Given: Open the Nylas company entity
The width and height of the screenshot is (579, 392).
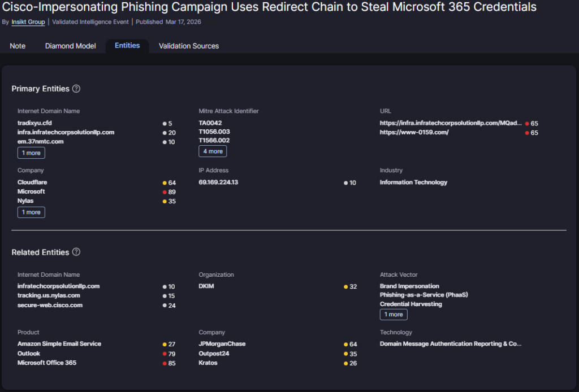Looking at the screenshot, I should click(25, 201).
